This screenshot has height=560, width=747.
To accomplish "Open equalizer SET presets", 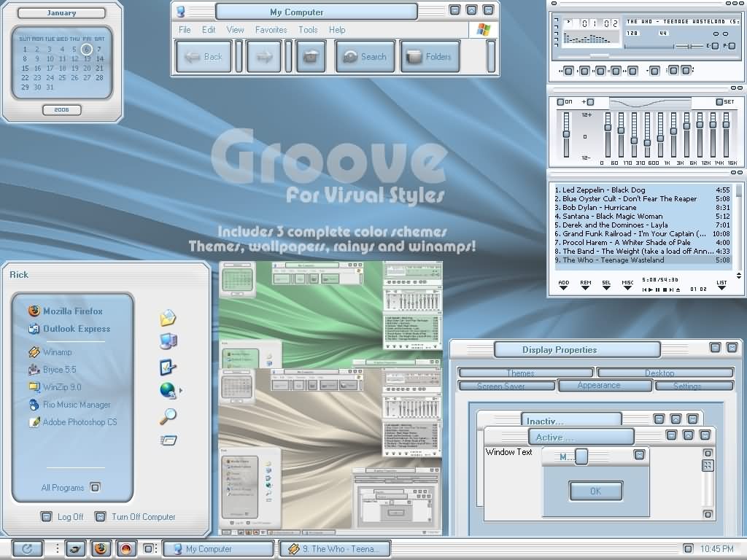I will [x=719, y=102].
